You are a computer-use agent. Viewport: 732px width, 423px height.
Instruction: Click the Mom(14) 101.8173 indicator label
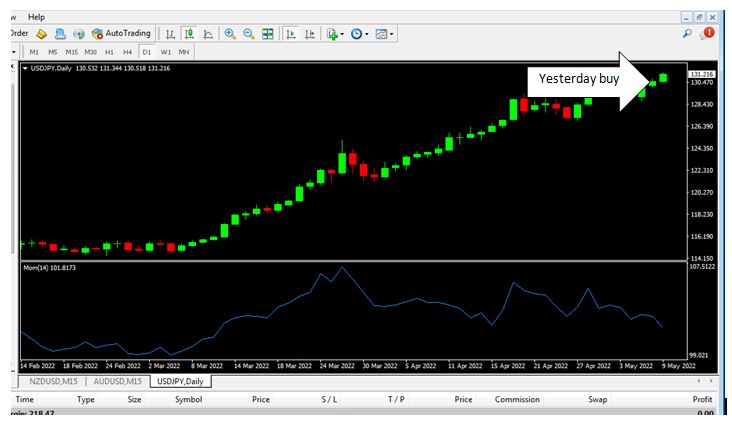tap(49, 268)
